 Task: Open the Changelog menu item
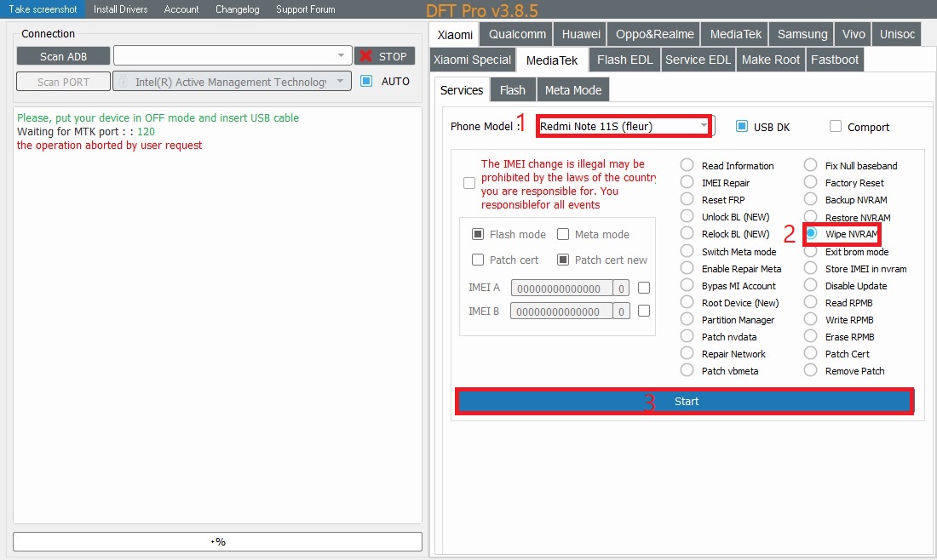tap(238, 9)
